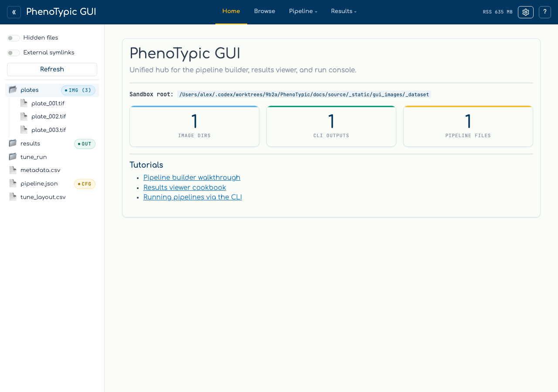Click the tune_run folder icon
The width and height of the screenshot is (558, 392).
coord(13,157)
